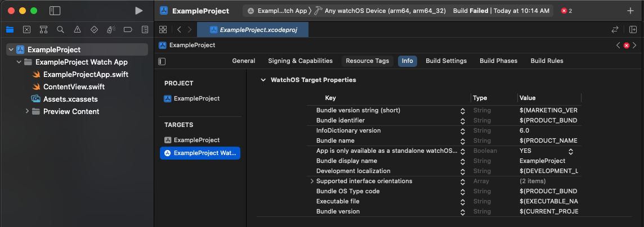This screenshot has height=227, width=644.
Task: Collapse the WatchOS Target Properties section
Action: [263, 80]
